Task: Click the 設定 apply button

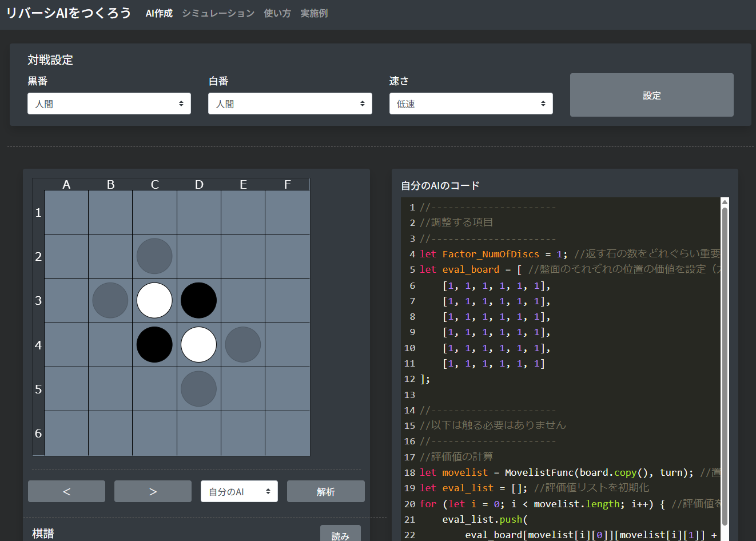Action: 652,95
